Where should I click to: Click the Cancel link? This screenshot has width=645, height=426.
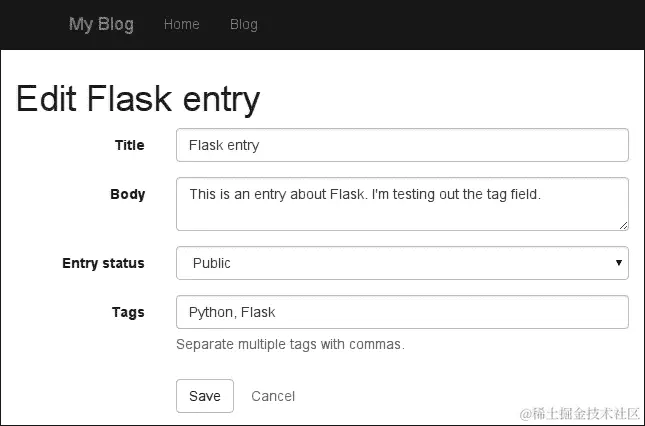point(273,396)
